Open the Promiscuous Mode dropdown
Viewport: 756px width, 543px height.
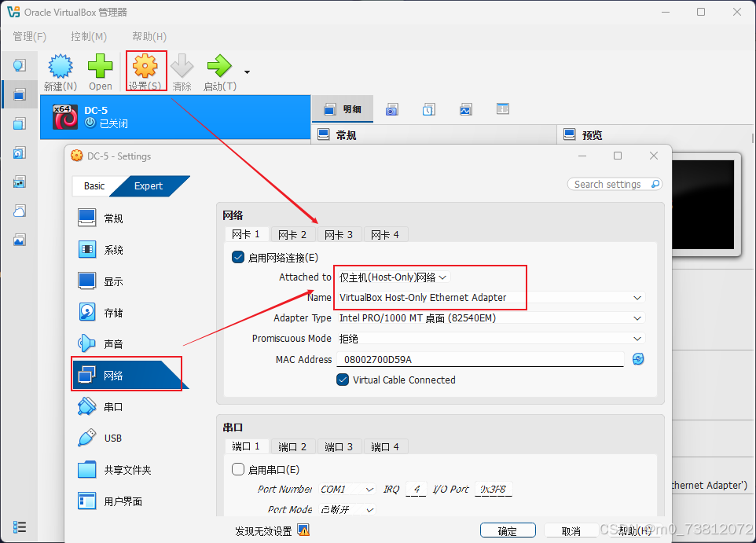point(491,339)
